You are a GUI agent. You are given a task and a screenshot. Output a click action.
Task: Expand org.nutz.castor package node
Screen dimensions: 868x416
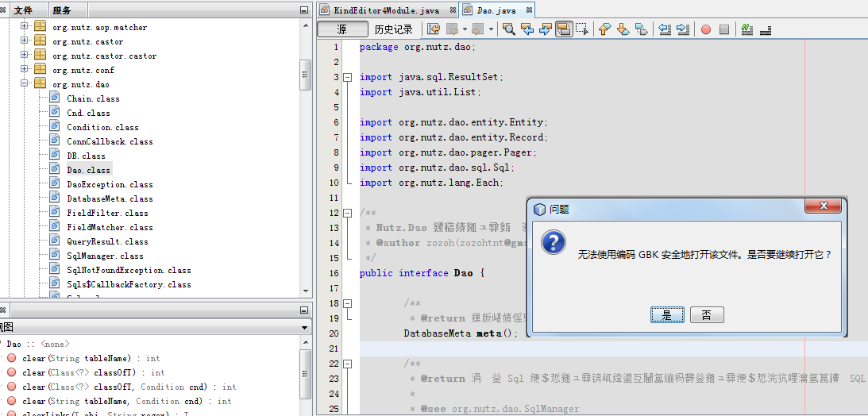(x=24, y=40)
